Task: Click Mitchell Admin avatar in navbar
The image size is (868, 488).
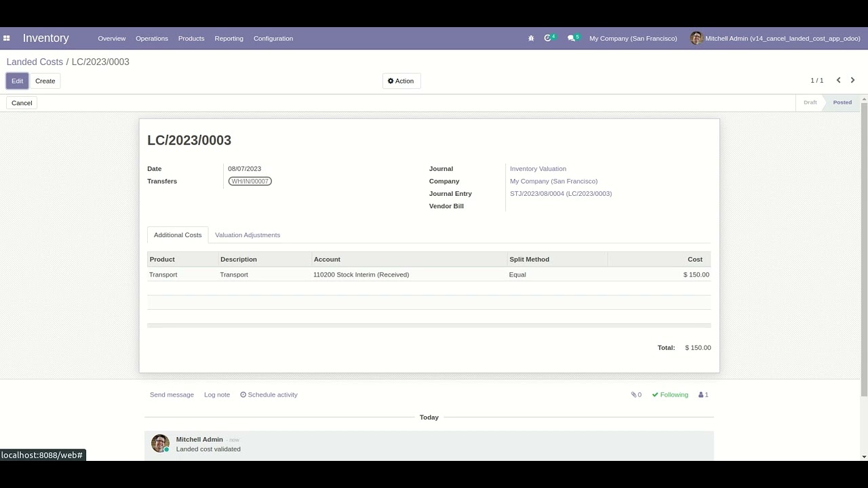Action: pyautogui.click(x=696, y=38)
